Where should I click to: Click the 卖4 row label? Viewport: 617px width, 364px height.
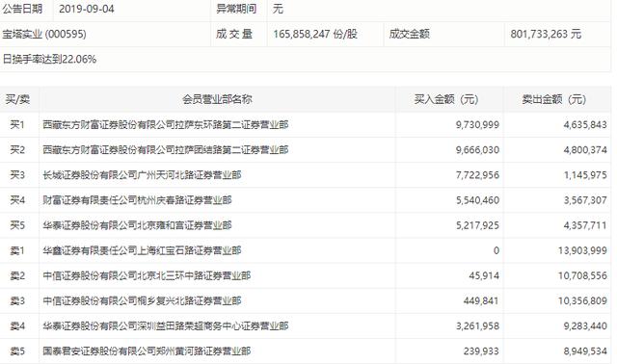pos(17,325)
